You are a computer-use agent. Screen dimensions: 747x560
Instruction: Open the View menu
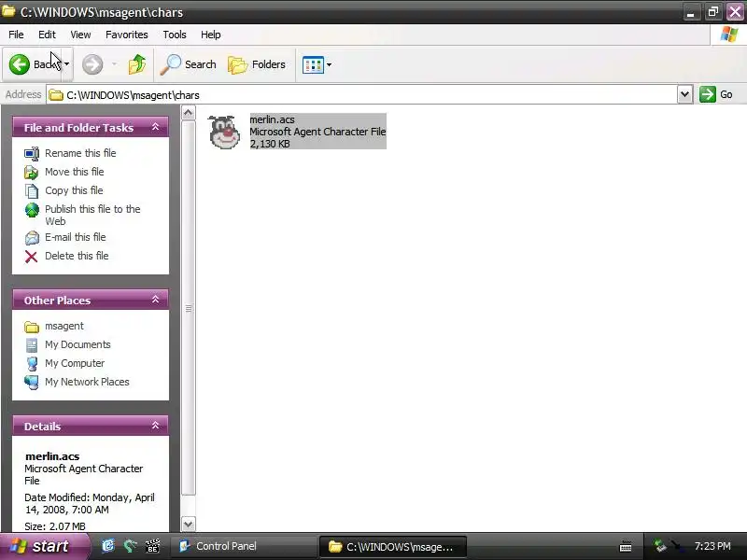80,35
